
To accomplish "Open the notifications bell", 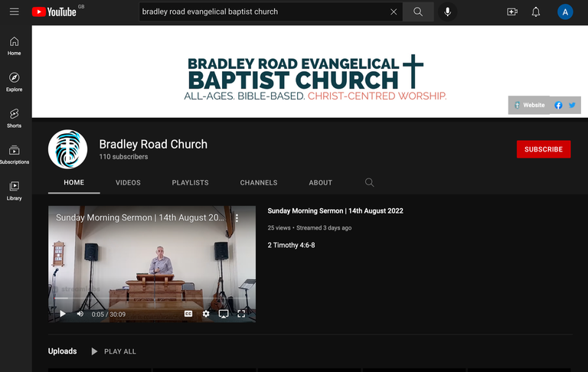I will click(536, 12).
